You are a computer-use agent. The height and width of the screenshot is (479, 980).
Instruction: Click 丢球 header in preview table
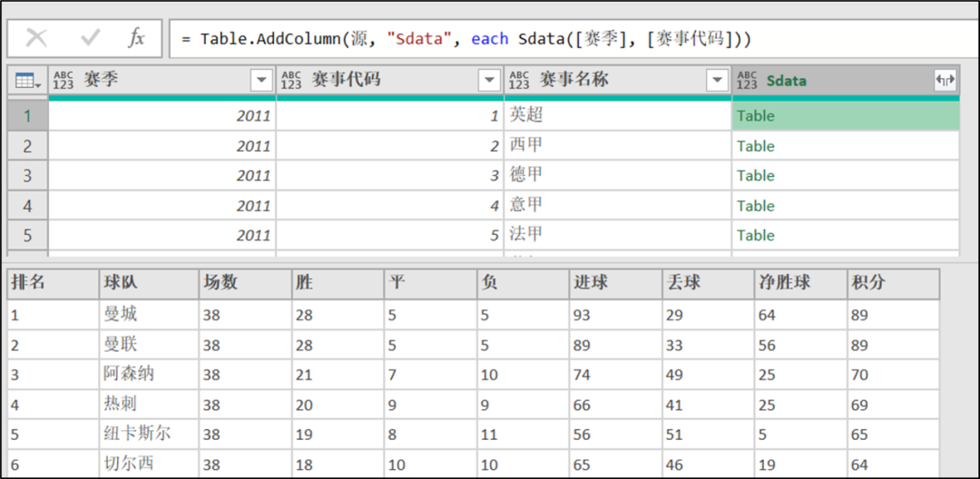[x=708, y=284]
